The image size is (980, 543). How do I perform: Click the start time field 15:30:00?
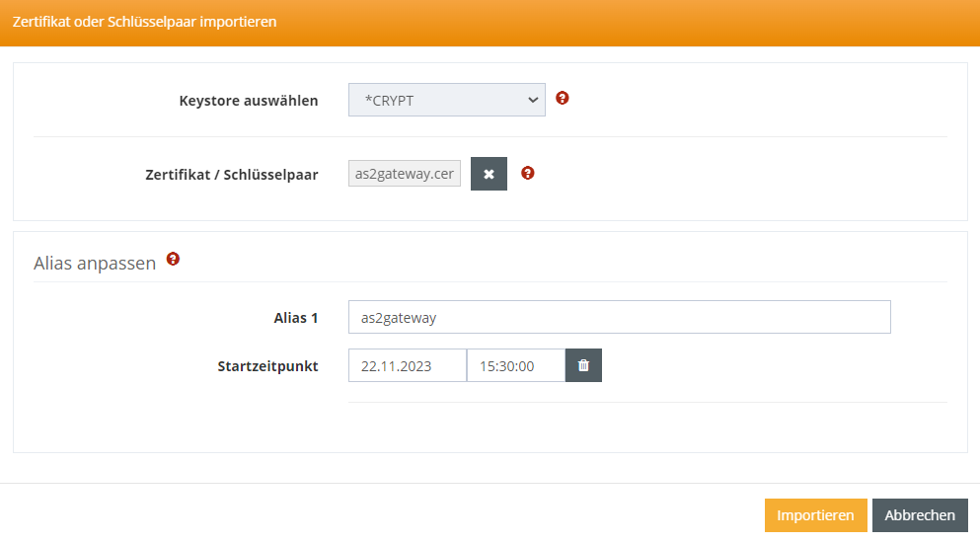point(515,365)
